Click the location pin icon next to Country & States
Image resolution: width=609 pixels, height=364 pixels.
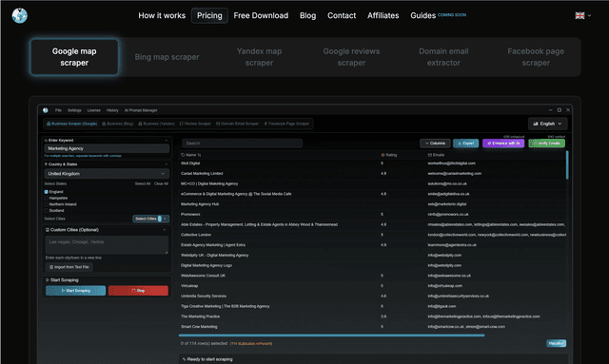pyautogui.click(x=46, y=164)
